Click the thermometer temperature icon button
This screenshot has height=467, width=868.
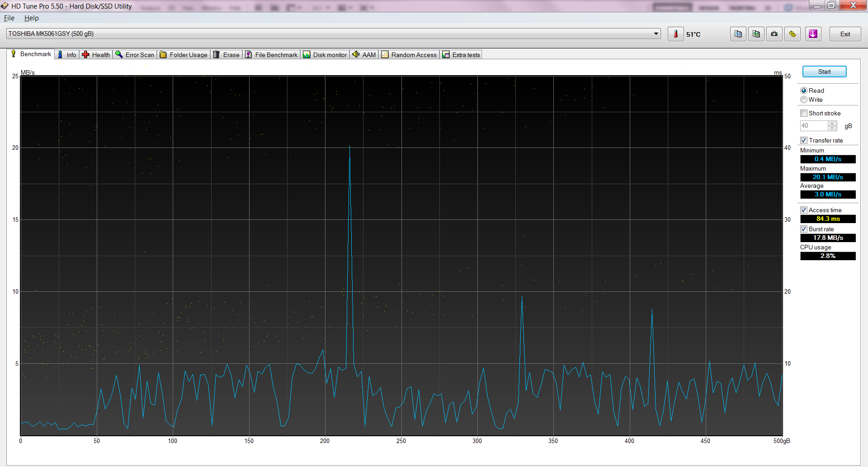pyautogui.click(x=675, y=34)
